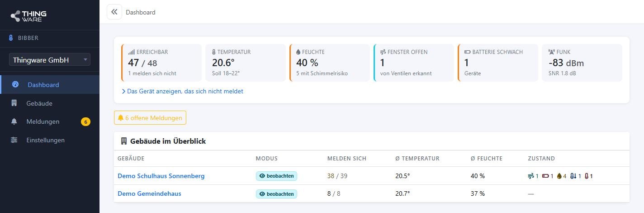Click the Einstellungen sliders icon in sidebar
This screenshot has width=644, height=213.
pyautogui.click(x=14, y=140)
